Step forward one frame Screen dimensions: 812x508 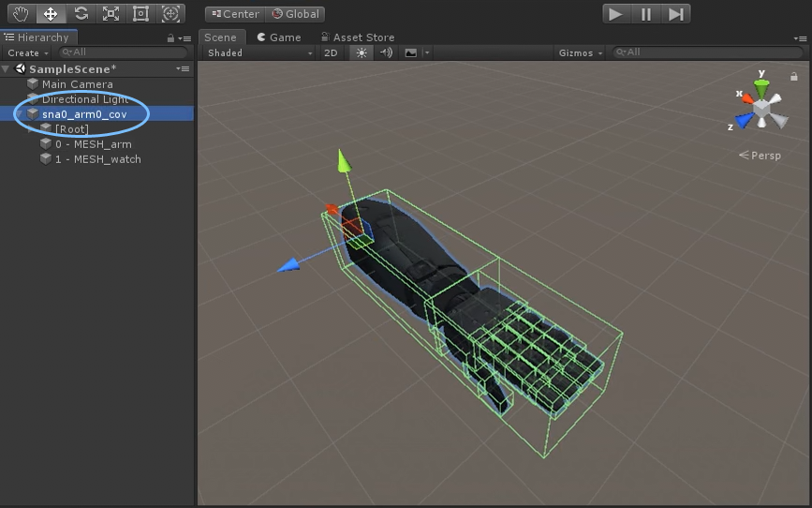pos(676,14)
